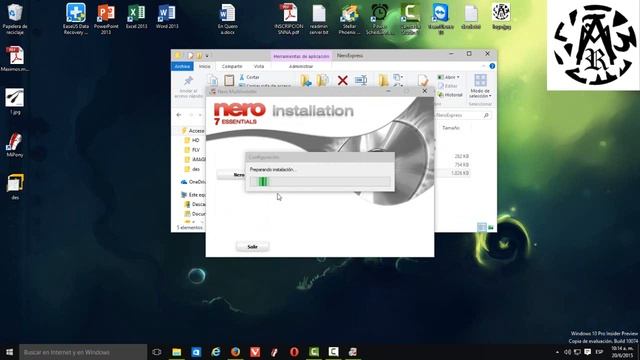Select the readmin server.txt file icon
Screen dimensions: 640x360
(x=319, y=19)
